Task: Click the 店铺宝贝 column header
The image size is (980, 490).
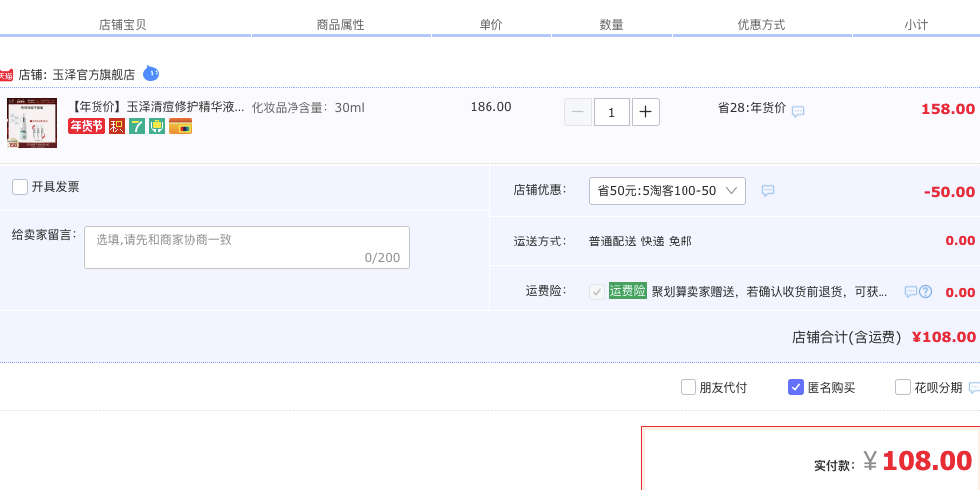Action: (x=123, y=25)
